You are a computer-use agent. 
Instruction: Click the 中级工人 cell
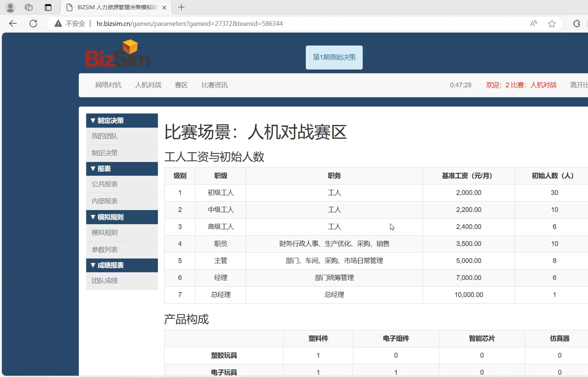(221, 210)
